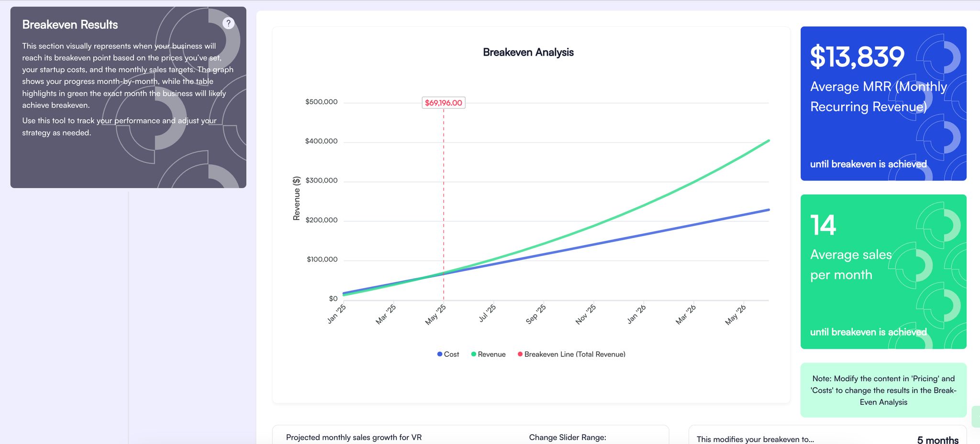
Task: Click the Breakeven Analysis chart title
Action: coord(528,52)
